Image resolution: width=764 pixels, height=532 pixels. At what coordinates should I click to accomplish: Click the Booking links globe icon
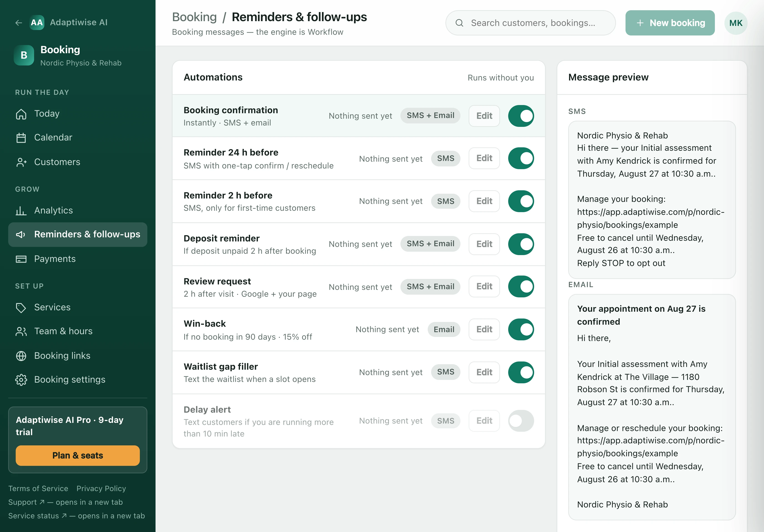pyautogui.click(x=21, y=356)
